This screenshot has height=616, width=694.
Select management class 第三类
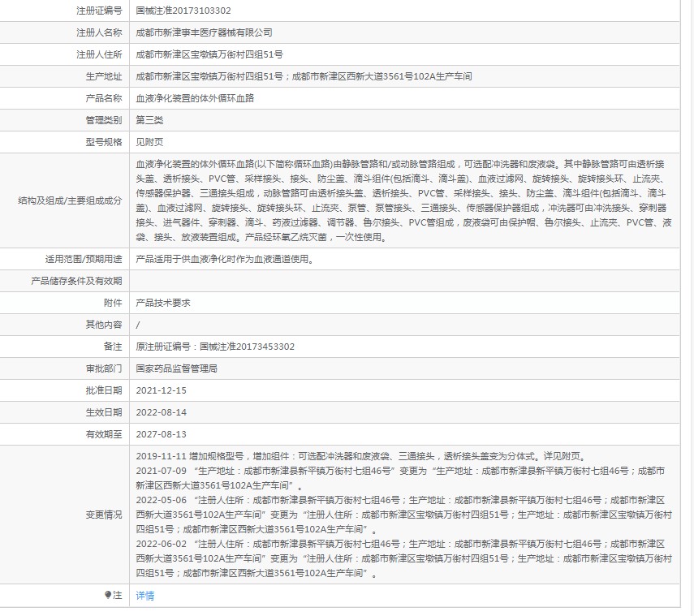(149, 120)
